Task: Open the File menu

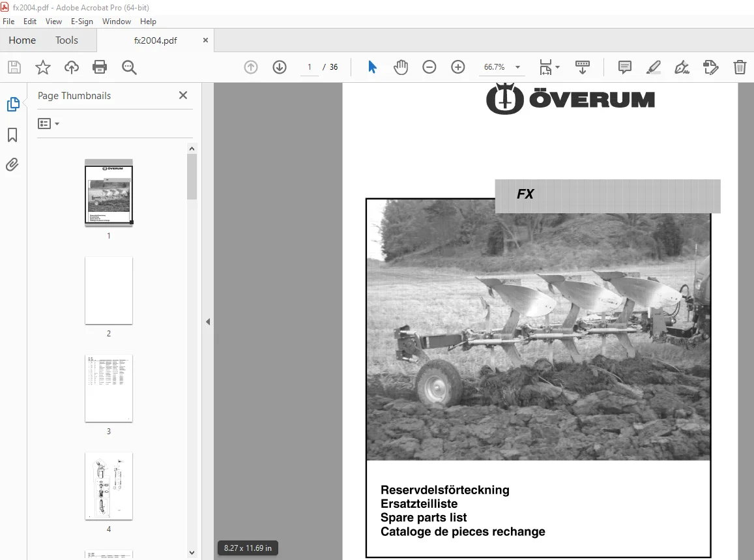Action: [8, 21]
